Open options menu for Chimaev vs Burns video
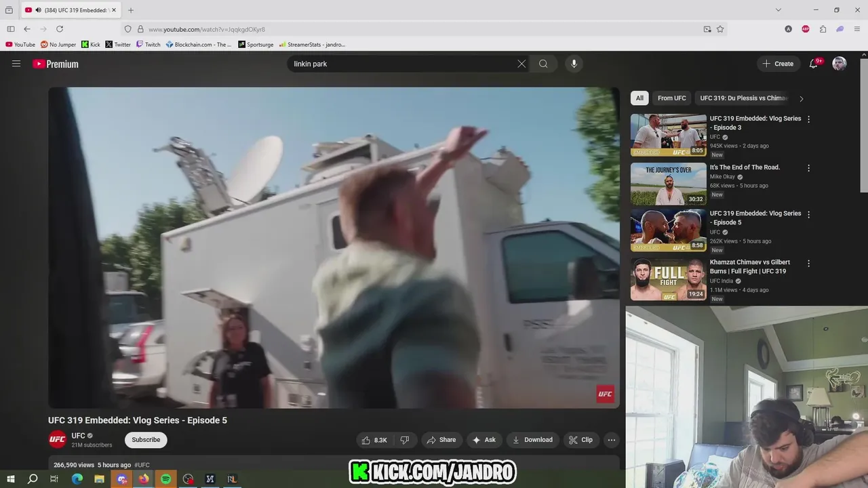 pyautogui.click(x=808, y=263)
